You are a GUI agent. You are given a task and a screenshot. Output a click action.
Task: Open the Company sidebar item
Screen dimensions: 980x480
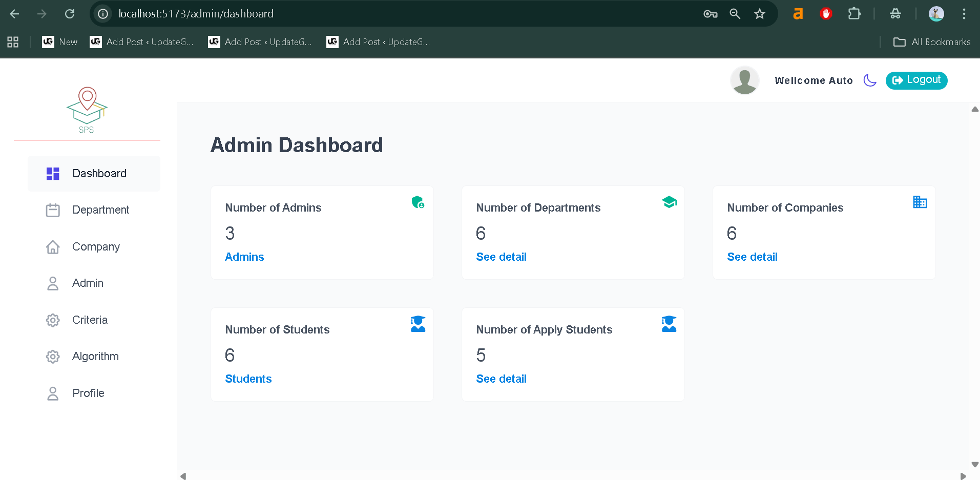pos(96,247)
